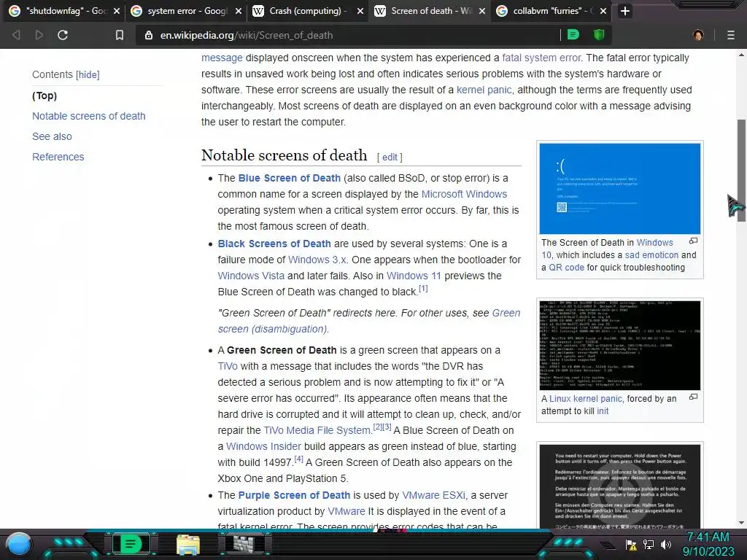Reload the Wikipedia page
747x560 pixels.
tap(63, 35)
